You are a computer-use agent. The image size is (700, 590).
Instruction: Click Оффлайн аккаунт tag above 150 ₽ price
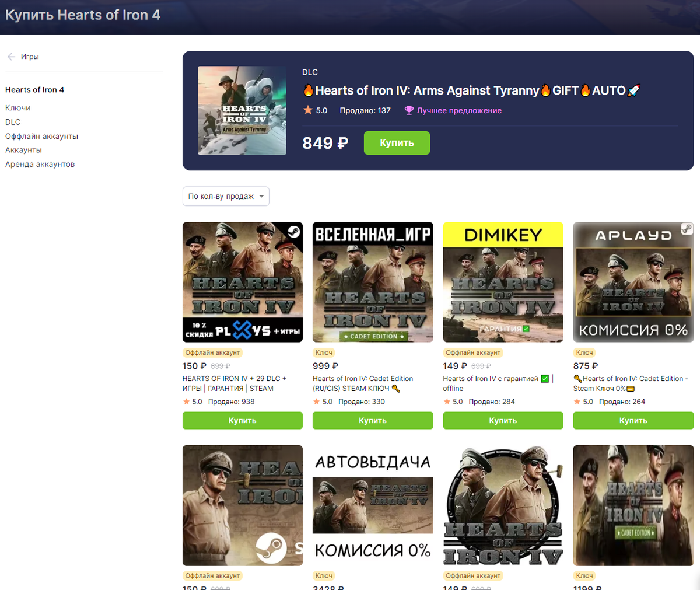pyautogui.click(x=212, y=352)
